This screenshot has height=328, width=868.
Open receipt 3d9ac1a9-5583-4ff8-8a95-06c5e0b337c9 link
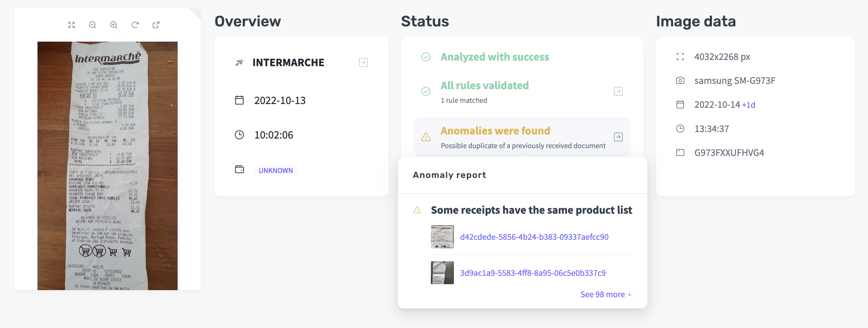click(532, 273)
